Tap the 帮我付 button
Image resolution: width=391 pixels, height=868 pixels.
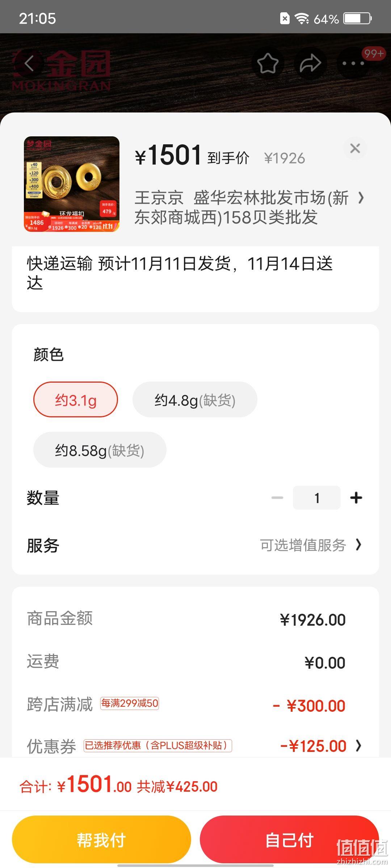(x=101, y=839)
